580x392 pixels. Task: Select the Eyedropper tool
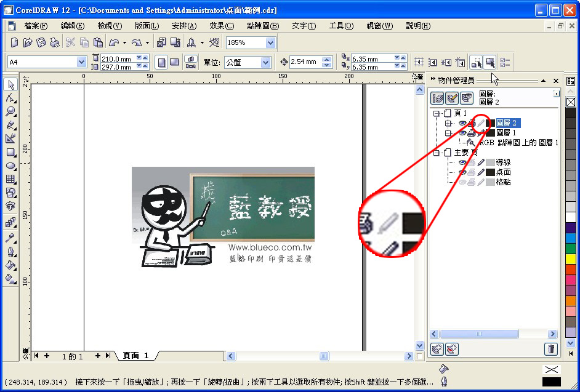(x=10, y=238)
